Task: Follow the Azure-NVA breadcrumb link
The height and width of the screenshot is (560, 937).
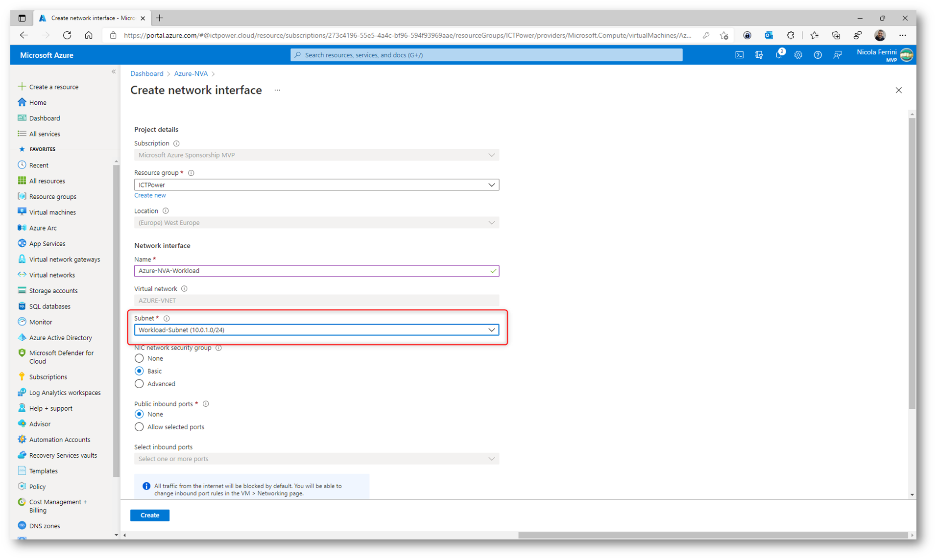Action: coord(191,73)
